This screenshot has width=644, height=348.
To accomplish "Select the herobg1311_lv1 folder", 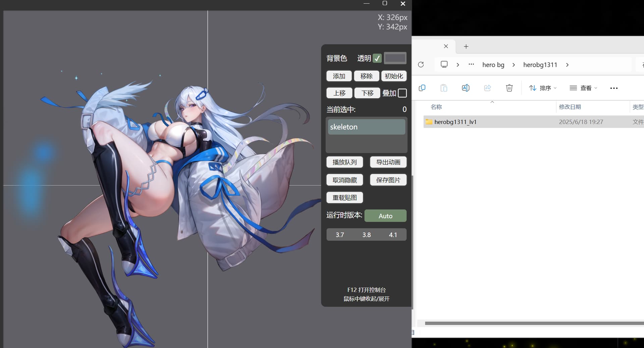I will point(455,122).
